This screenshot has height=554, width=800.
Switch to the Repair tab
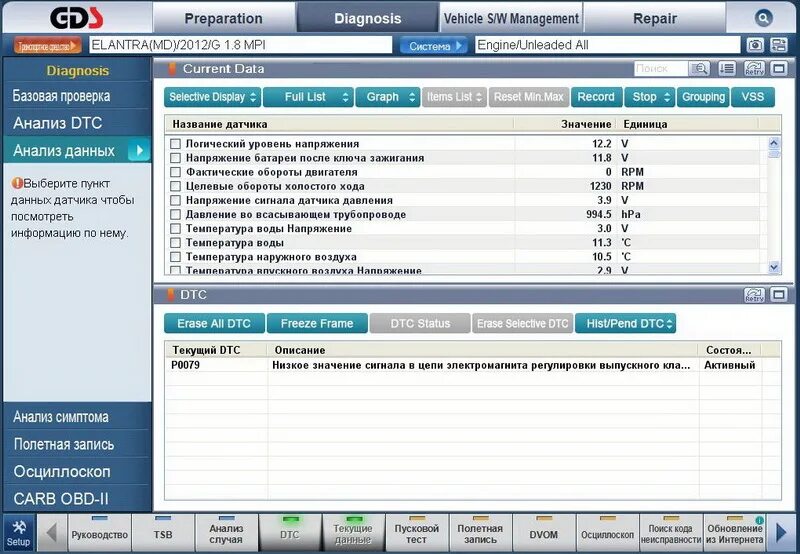coord(655,19)
